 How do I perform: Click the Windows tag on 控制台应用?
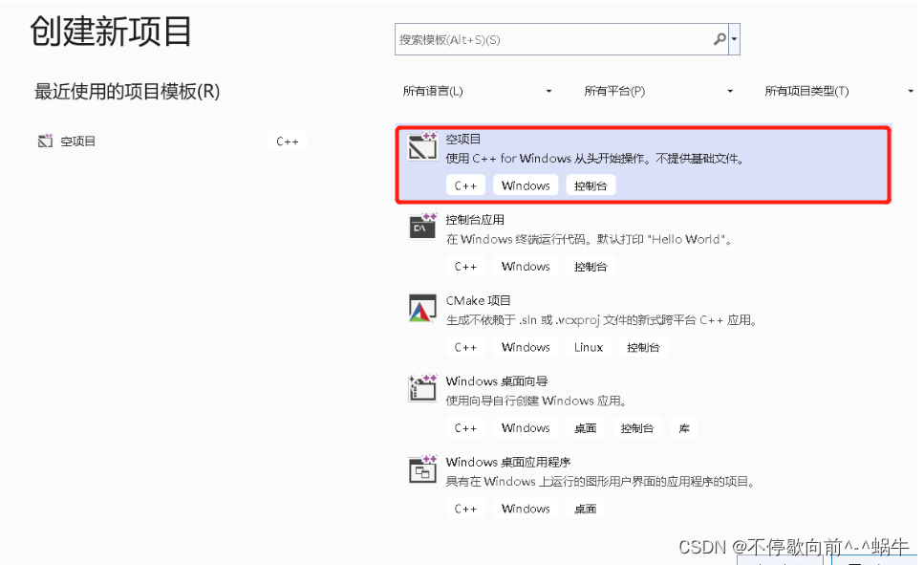(x=525, y=266)
